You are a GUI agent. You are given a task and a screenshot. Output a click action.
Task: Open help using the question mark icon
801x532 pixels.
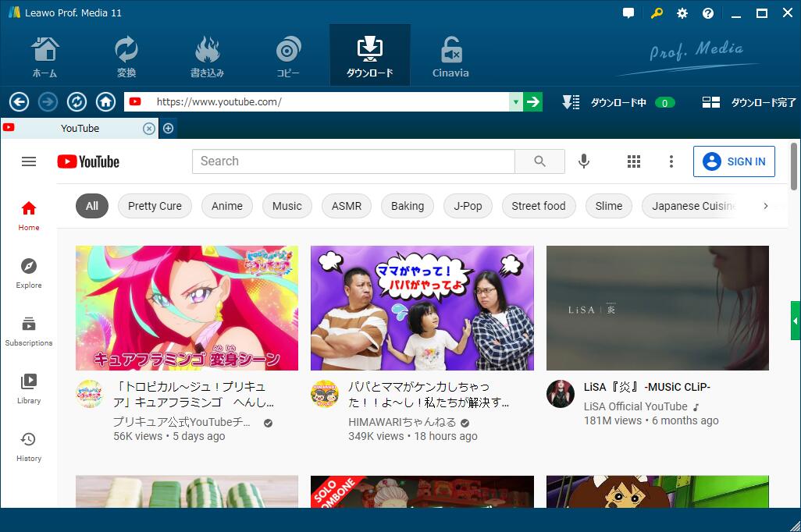(x=707, y=12)
